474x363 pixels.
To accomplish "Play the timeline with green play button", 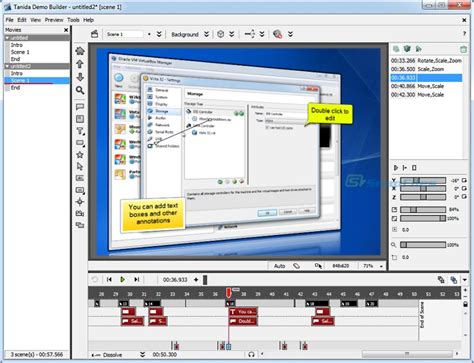I will [x=122, y=279].
